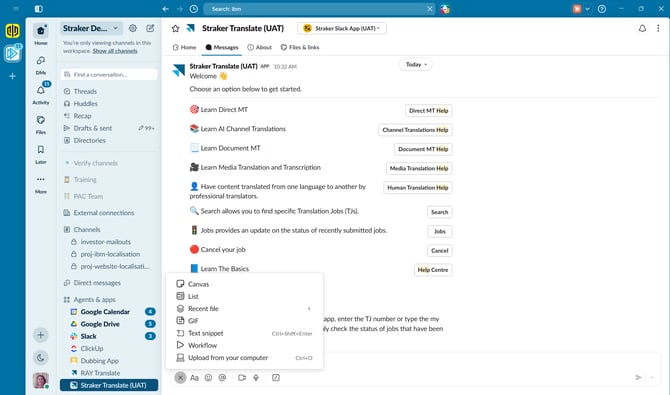The image size is (670, 395).
Task: Open More options in the left rail
Action: [x=41, y=183]
